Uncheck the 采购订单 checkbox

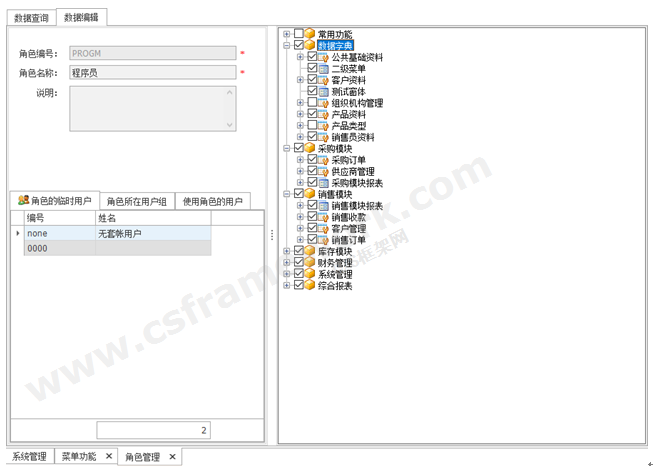point(312,159)
